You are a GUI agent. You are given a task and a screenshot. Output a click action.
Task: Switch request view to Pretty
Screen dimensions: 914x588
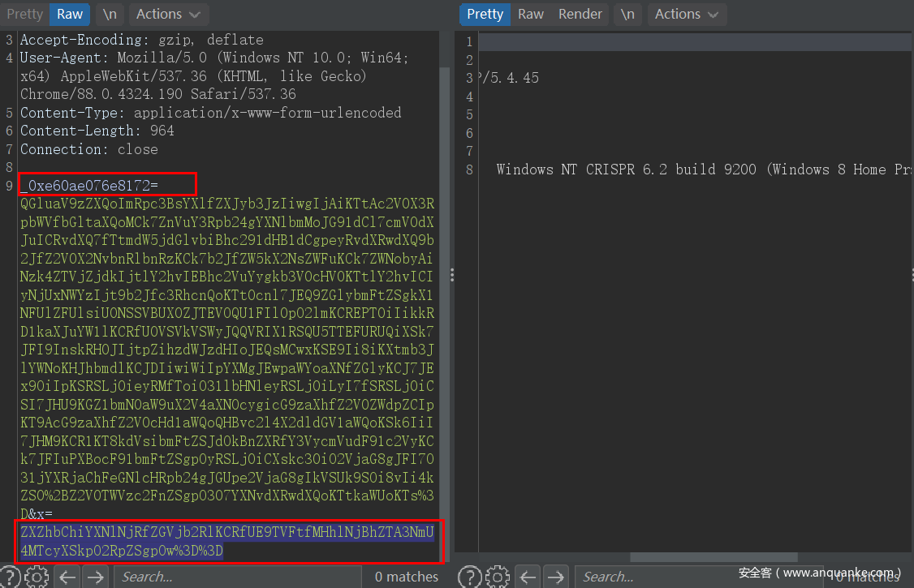[24, 14]
